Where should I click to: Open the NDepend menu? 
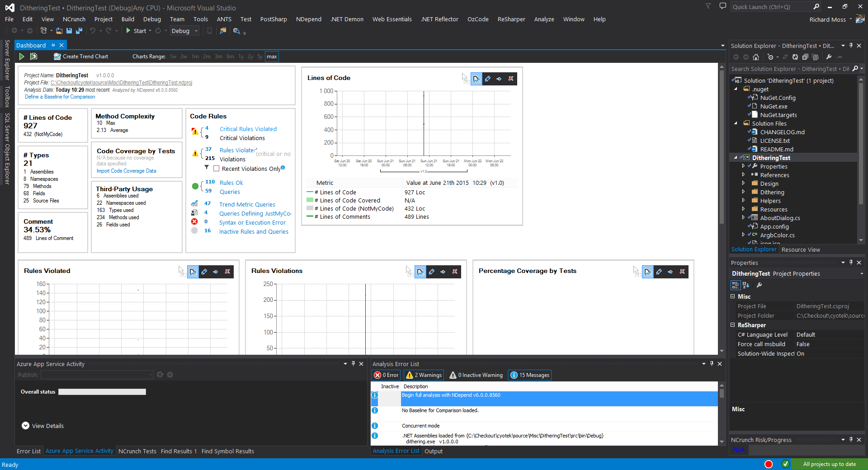point(308,19)
